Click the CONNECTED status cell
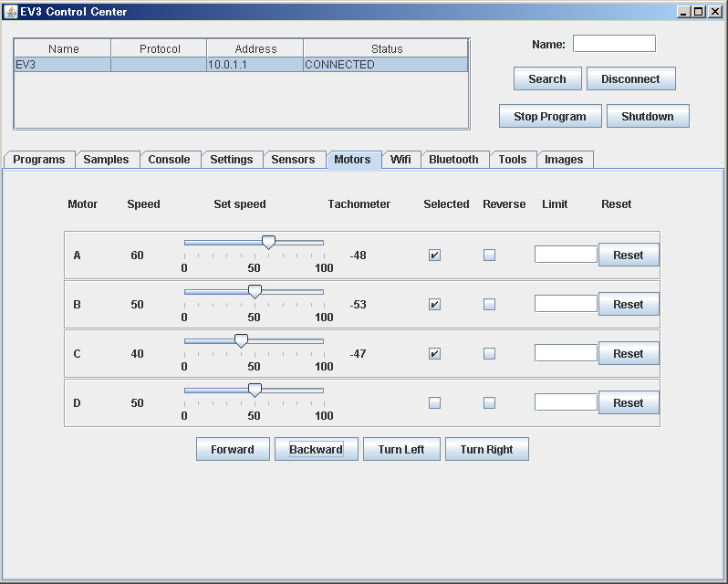Image resolution: width=728 pixels, height=584 pixels. pos(385,65)
